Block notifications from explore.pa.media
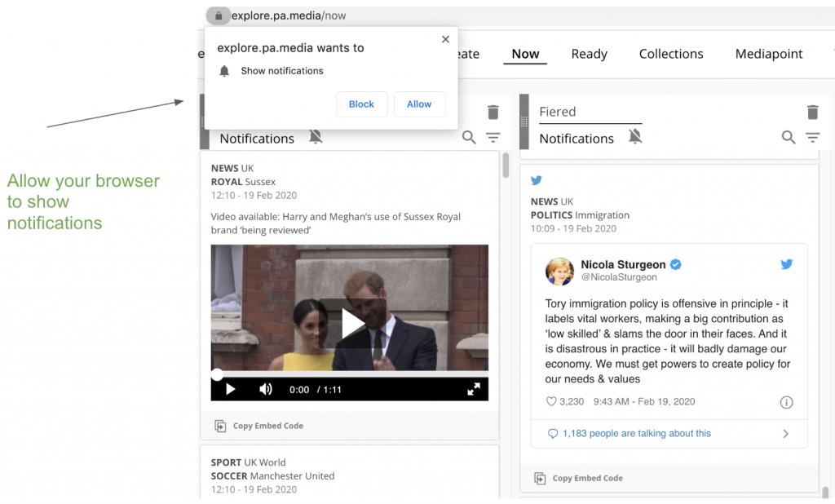Screen dimensions: 835x504 point(361,104)
